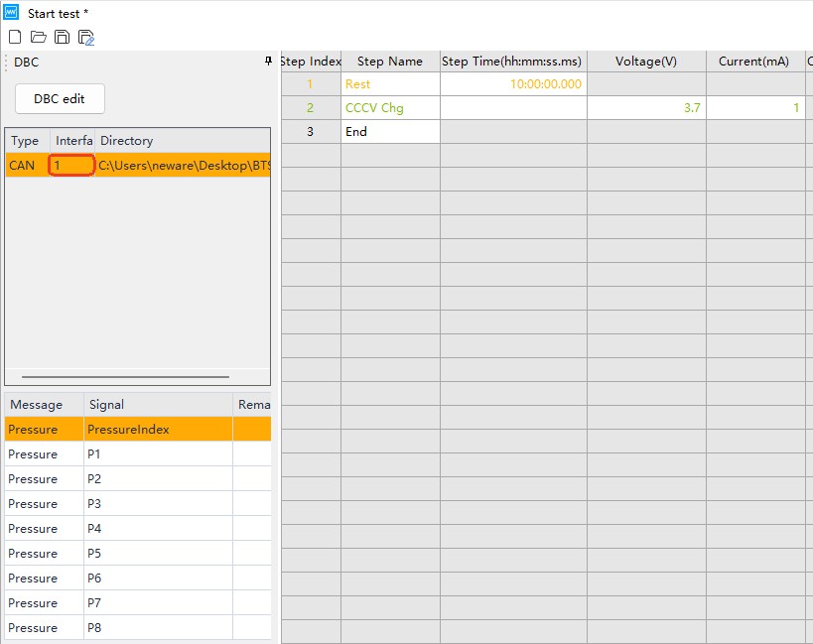Select the Interface cell with value 1
Screen dimensions: 813x644
pyautogui.click(x=71, y=166)
